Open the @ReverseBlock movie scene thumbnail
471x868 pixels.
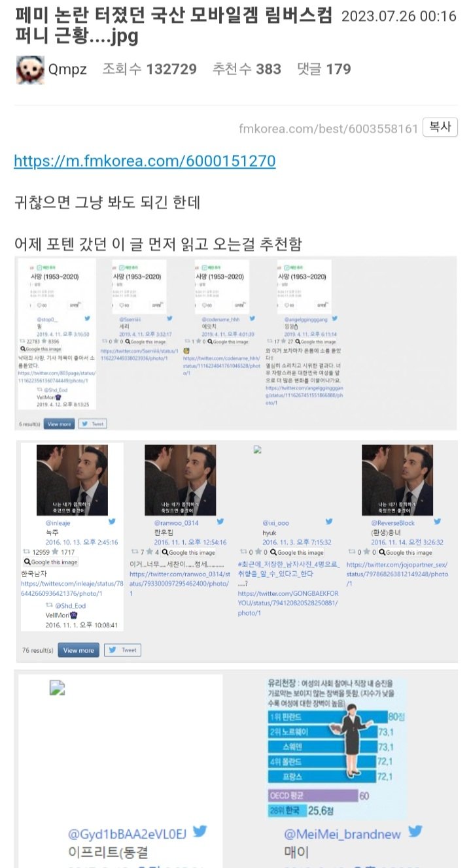397,480
